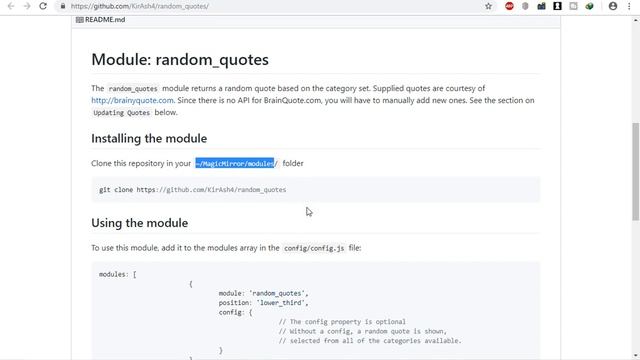Click the light gray square extension icon
The width and height of the screenshot is (640, 360).
[573, 6]
